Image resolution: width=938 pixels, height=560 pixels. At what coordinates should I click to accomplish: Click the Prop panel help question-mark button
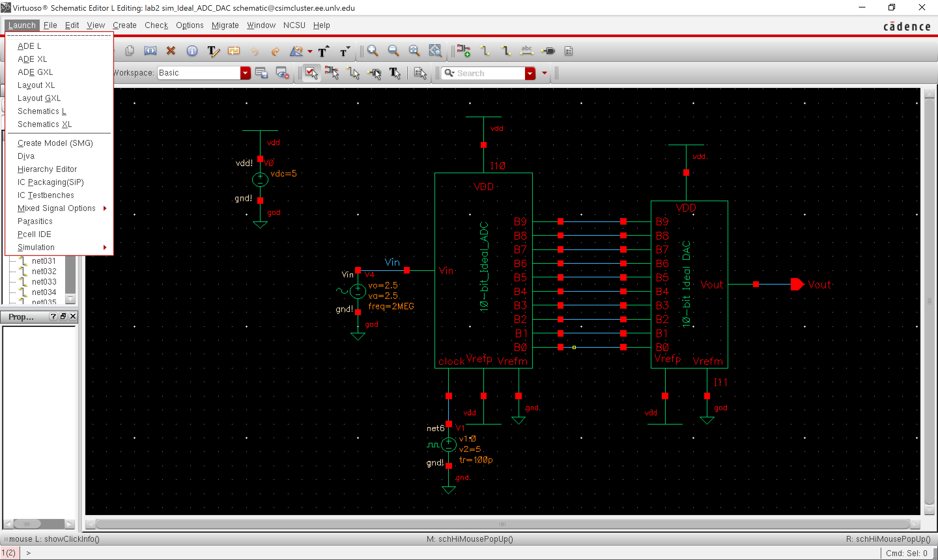pos(53,316)
